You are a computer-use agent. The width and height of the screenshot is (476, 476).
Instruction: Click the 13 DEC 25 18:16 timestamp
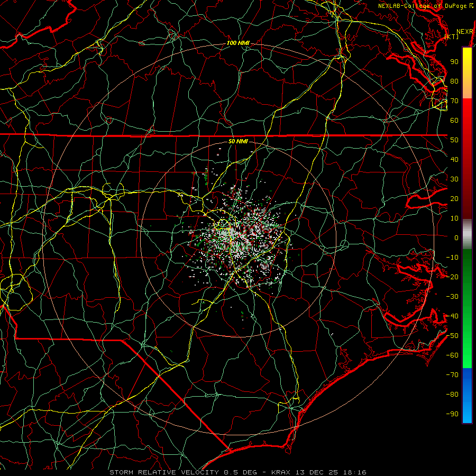pos(331,472)
